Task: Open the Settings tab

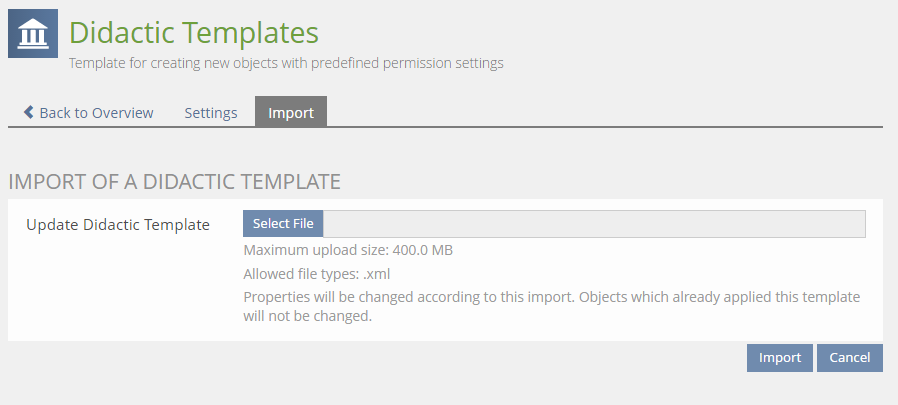Action: [x=211, y=112]
